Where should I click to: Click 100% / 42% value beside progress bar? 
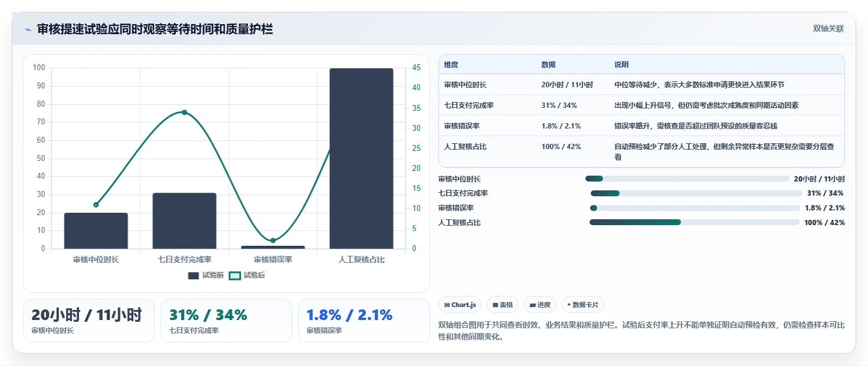click(824, 223)
